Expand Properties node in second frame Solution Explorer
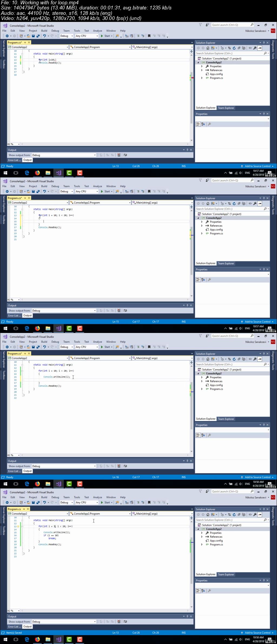277x644 pixels. (x=202, y=222)
